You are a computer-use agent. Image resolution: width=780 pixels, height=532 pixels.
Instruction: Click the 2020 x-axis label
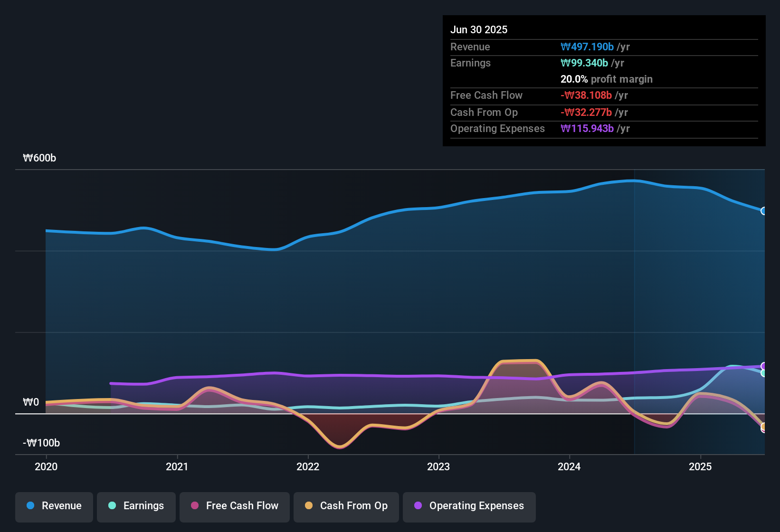click(x=46, y=466)
